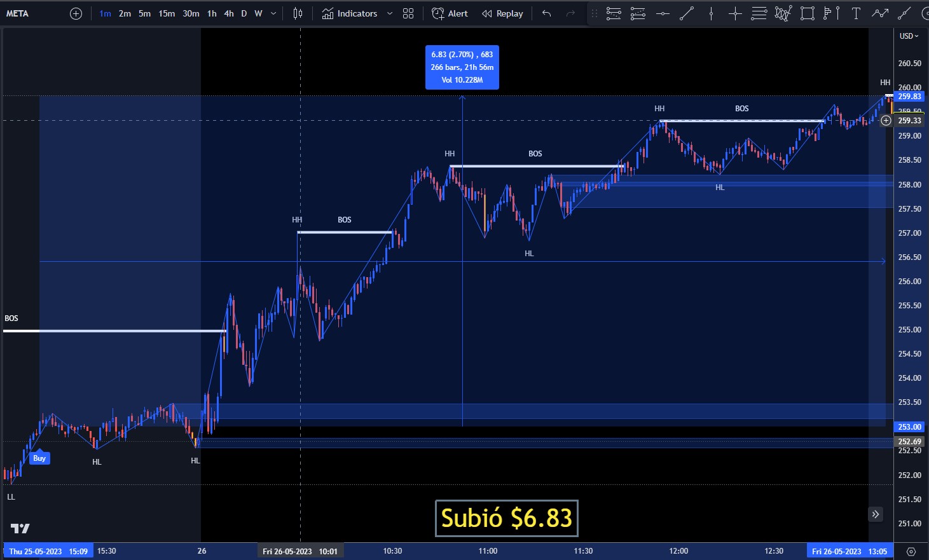Viewport: 929px width, 560px height.
Task: Select the crosshair line drawing tool
Action: 735,13
